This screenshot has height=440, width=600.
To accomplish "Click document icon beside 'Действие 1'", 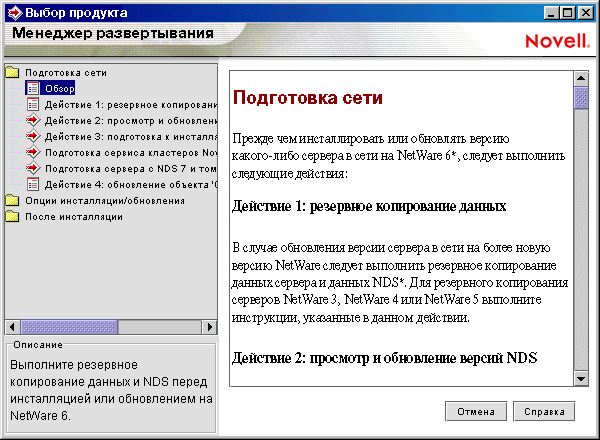I will tap(33, 104).
